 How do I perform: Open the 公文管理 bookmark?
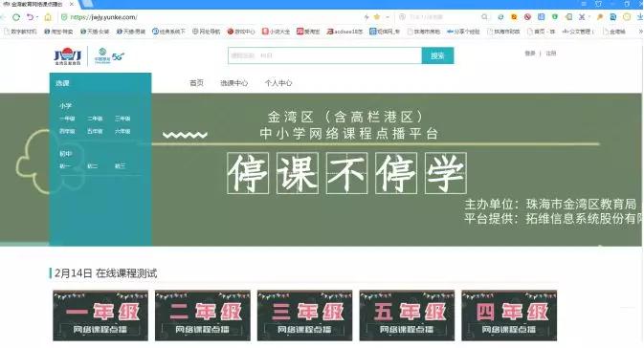point(578,32)
